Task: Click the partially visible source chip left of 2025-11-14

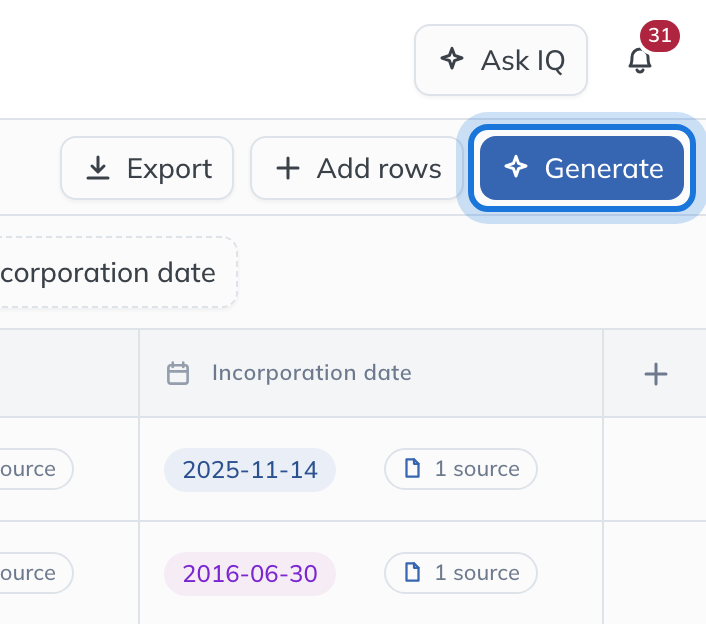Action: tap(36, 469)
